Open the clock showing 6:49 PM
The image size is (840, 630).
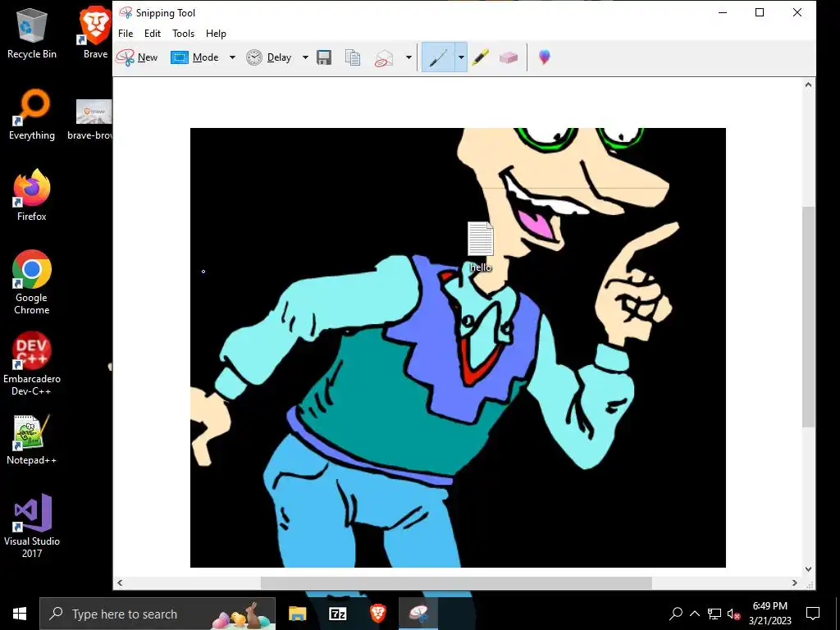(769, 614)
